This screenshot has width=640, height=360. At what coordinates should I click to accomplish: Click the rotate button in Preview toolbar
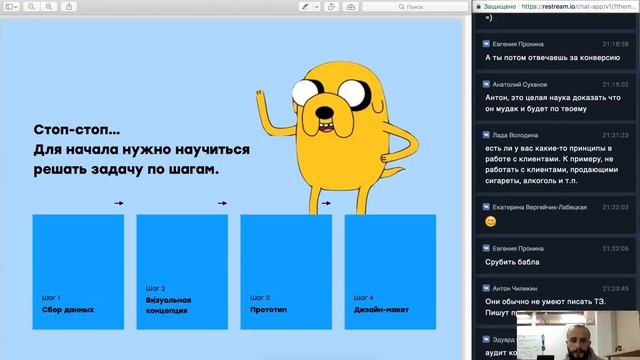[x=331, y=7]
